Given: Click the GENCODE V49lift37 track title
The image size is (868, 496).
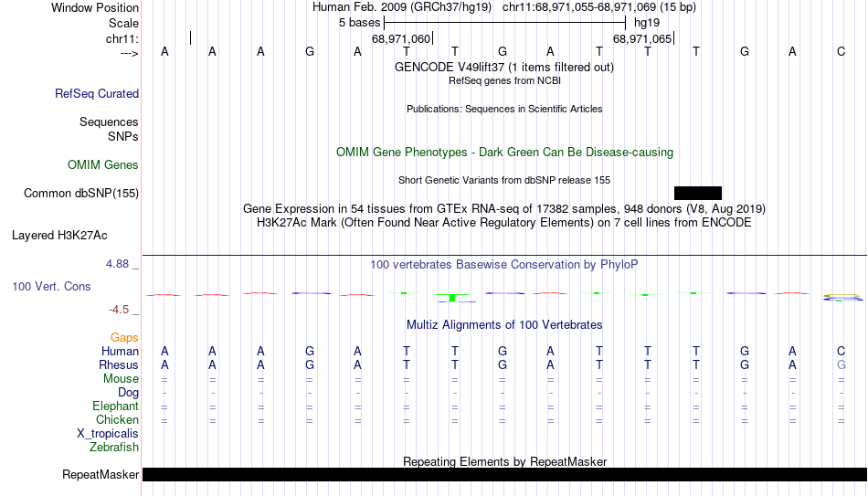Looking at the screenshot, I should [503, 67].
